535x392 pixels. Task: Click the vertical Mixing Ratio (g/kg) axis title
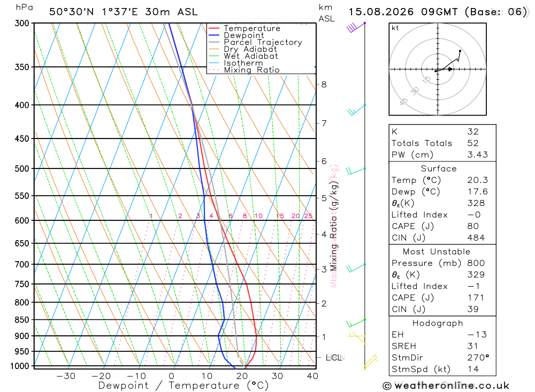point(333,226)
